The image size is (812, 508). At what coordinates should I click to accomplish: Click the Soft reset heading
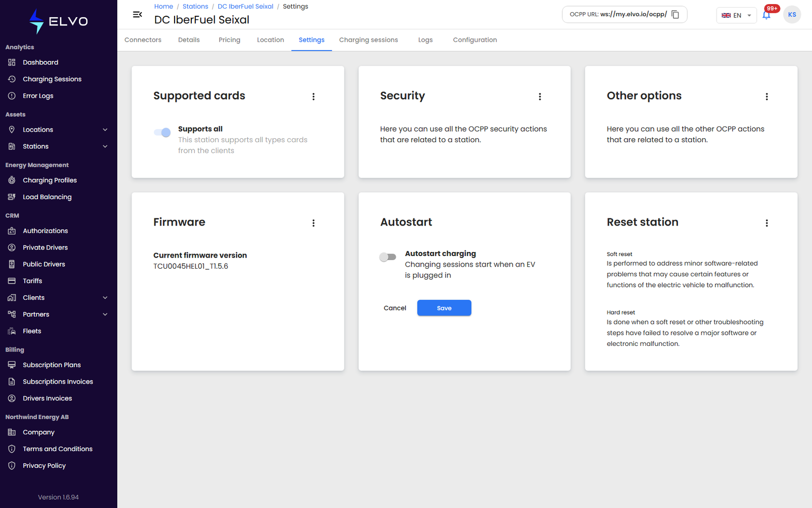point(619,254)
